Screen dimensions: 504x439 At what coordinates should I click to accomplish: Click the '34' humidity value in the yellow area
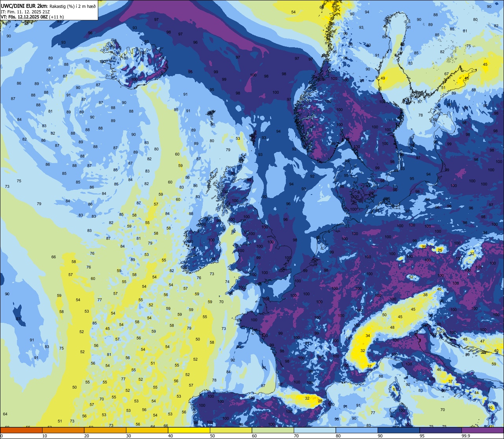click(x=368, y=336)
